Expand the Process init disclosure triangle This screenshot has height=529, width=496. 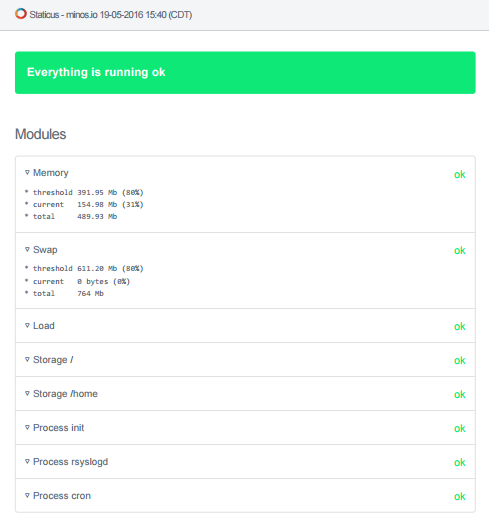[27, 427]
